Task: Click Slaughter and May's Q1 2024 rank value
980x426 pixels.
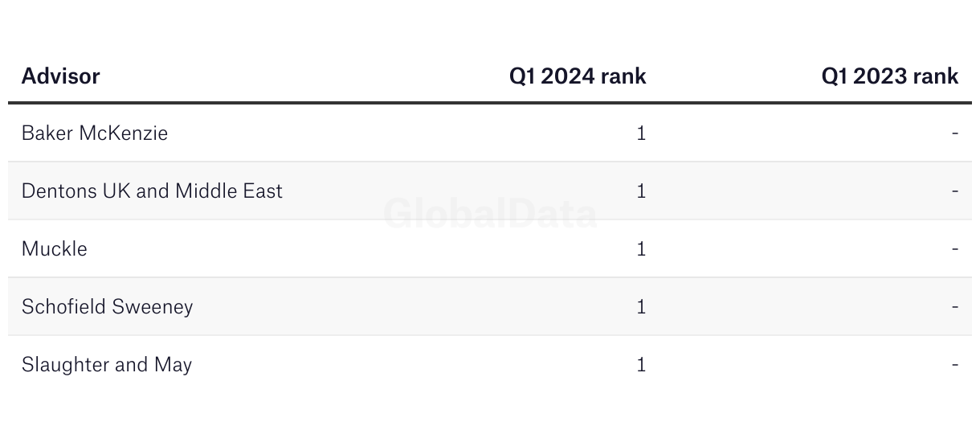Action: (641, 365)
